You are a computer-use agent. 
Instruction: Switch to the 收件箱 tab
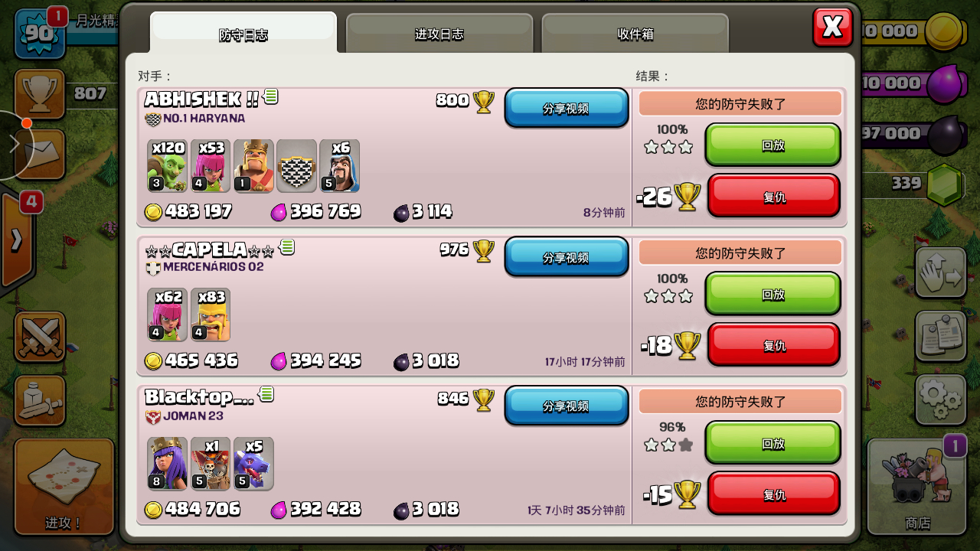(x=635, y=34)
